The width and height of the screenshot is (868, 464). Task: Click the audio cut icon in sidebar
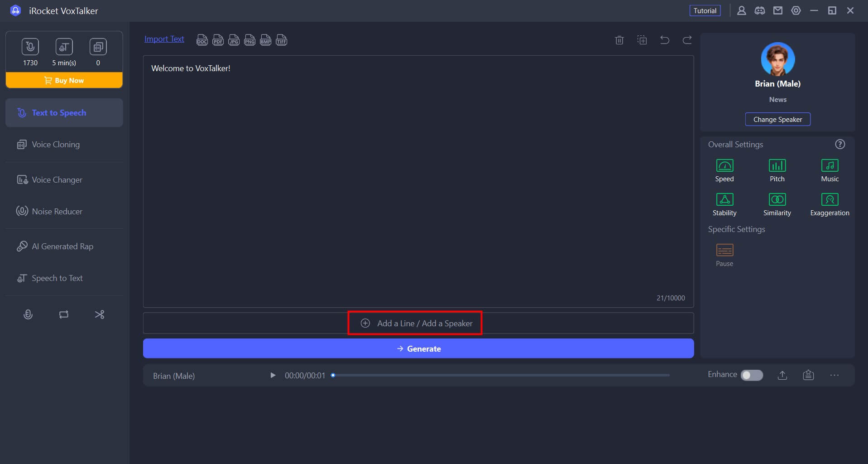click(x=100, y=314)
